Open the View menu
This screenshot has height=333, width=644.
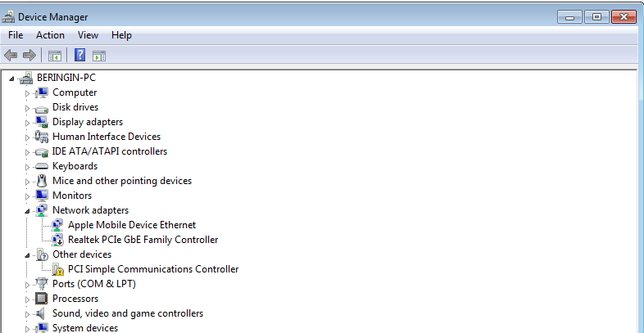pyautogui.click(x=88, y=35)
